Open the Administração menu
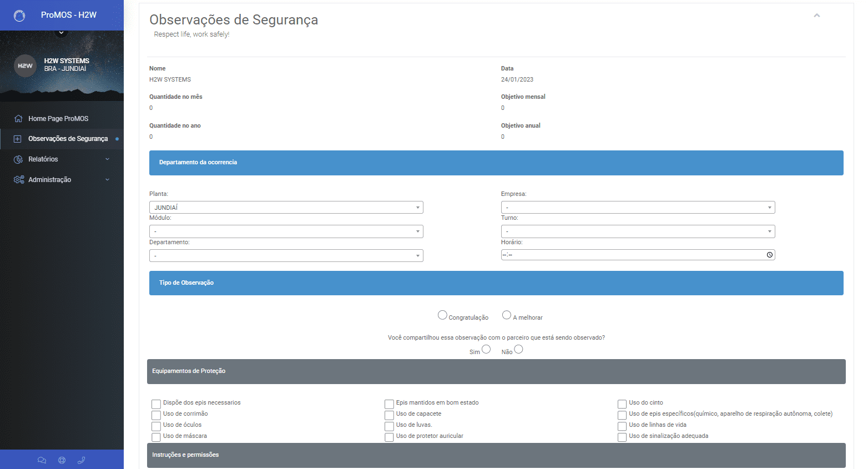 pyautogui.click(x=50, y=180)
